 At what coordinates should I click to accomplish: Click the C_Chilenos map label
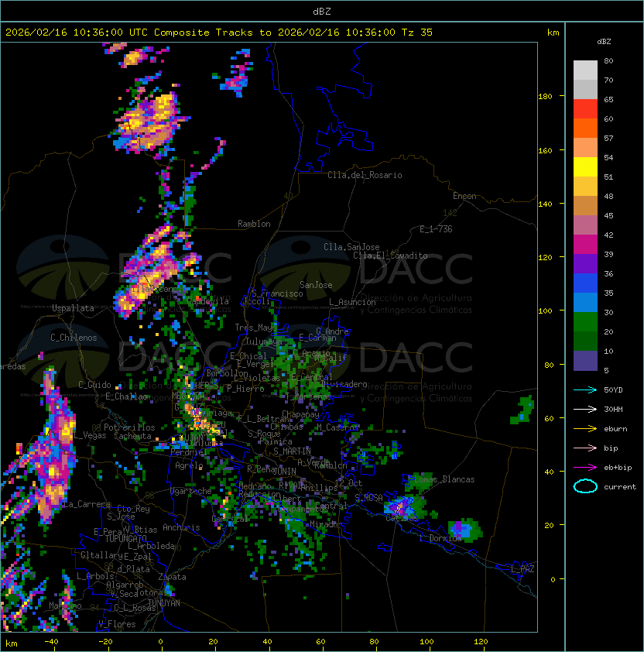[x=74, y=338]
